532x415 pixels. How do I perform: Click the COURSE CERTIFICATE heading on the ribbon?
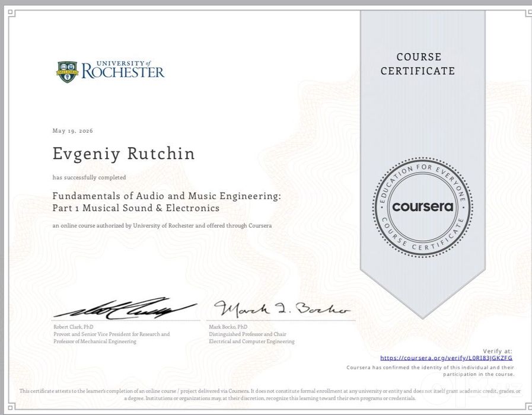[x=418, y=64]
